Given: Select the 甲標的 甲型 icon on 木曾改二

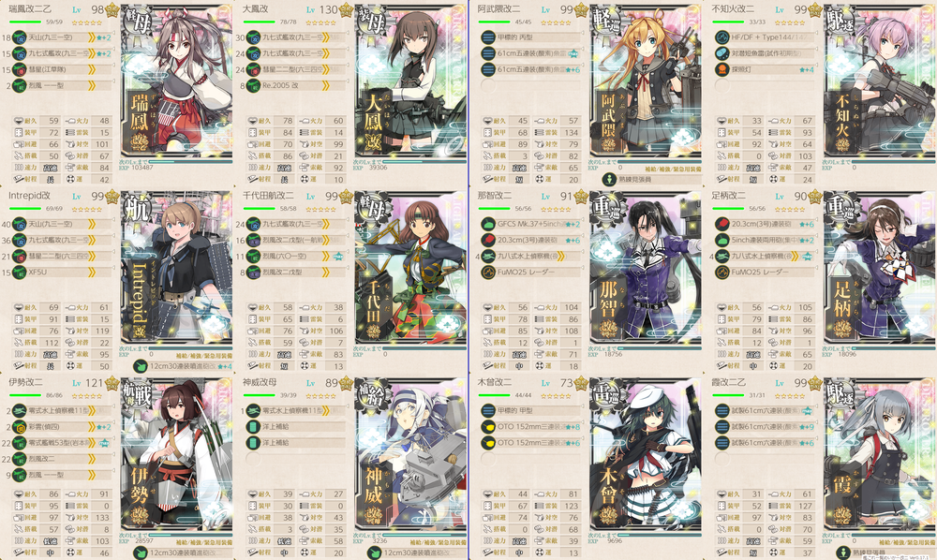Looking at the screenshot, I should click(x=487, y=411).
